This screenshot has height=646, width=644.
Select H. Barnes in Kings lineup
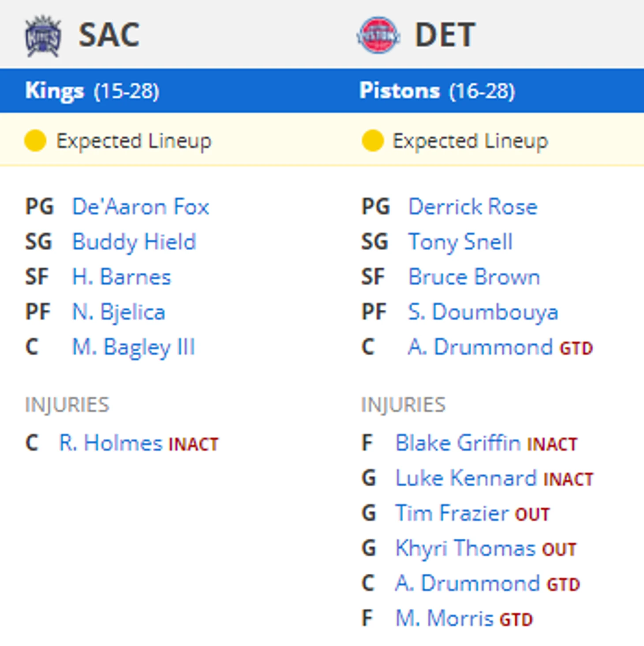pyautogui.click(x=122, y=277)
